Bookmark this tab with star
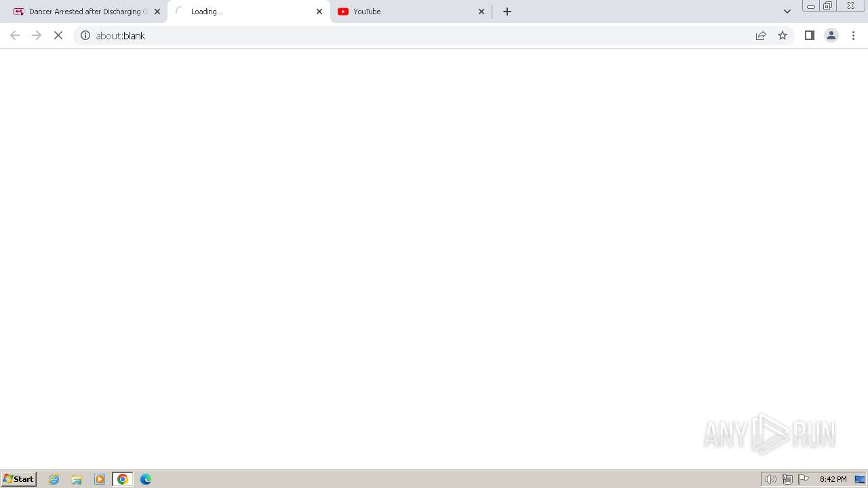The image size is (868, 488). [x=783, y=35]
